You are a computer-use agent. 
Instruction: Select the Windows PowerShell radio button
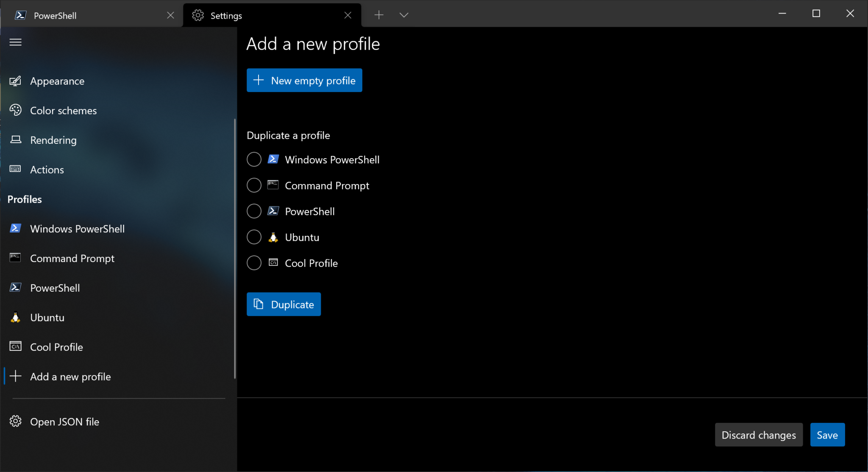point(253,159)
